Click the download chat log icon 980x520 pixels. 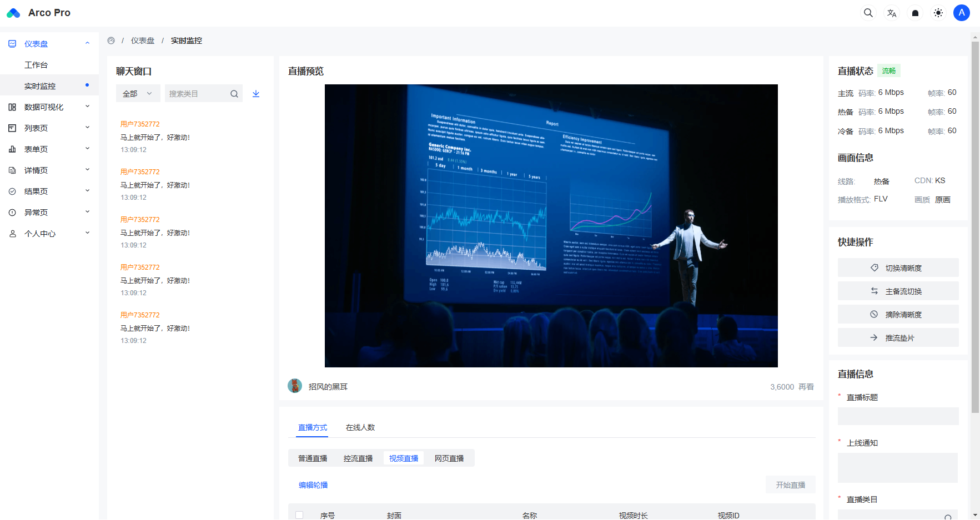pos(256,94)
